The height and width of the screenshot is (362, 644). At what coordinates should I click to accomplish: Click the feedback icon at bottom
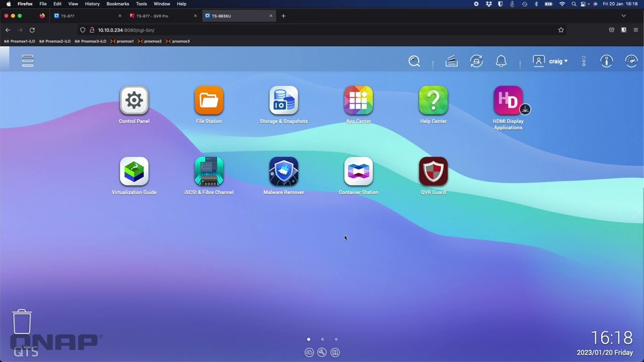click(335, 352)
